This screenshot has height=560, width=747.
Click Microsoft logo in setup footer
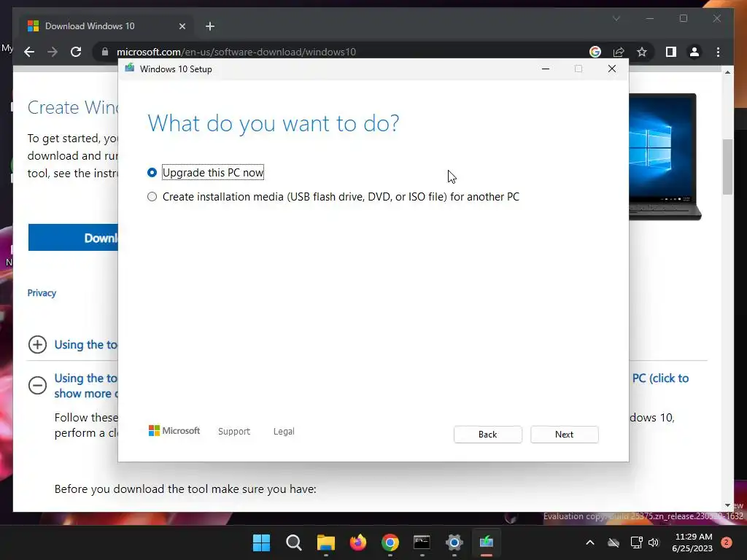tap(174, 431)
